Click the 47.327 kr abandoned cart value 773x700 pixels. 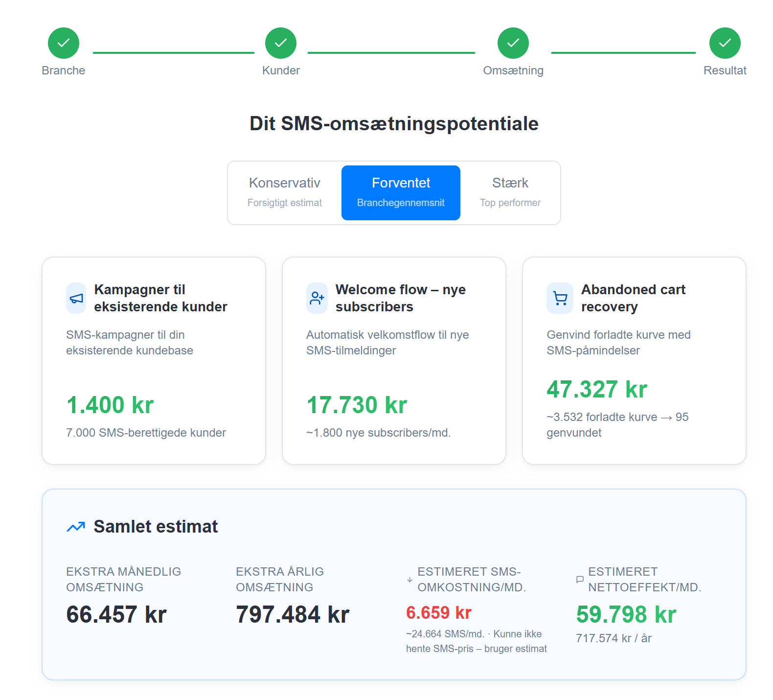click(597, 390)
